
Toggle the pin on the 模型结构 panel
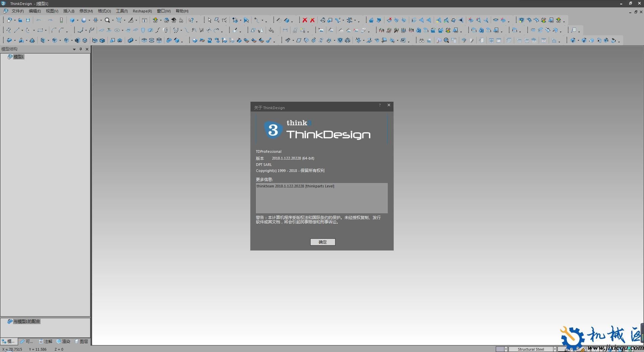[80, 49]
